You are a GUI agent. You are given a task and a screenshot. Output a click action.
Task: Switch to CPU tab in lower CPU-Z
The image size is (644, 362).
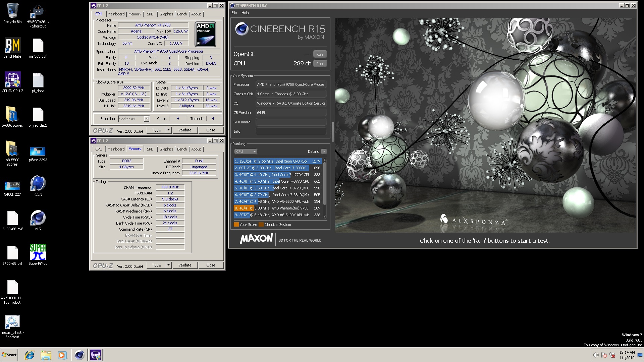(99, 149)
